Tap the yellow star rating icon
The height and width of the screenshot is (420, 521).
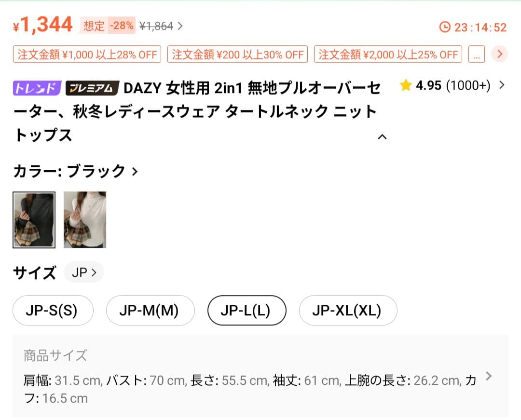click(x=406, y=85)
